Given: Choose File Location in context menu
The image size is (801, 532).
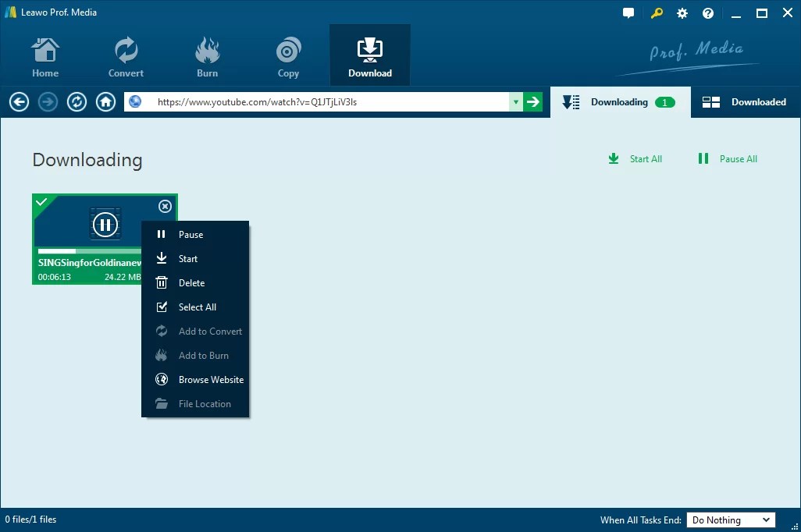Looking at the screenshot, I should tap(195, 404).
